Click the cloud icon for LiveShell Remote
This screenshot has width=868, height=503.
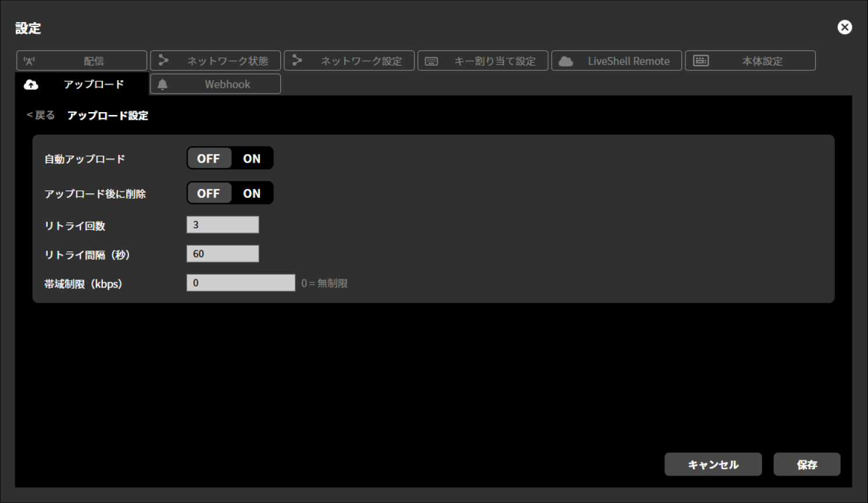[566, 61]
